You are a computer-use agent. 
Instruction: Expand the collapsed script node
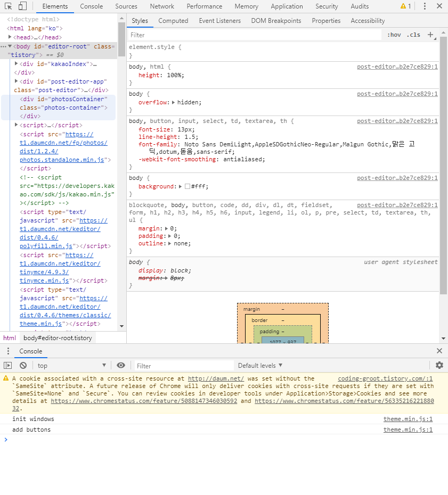[16, 125]
